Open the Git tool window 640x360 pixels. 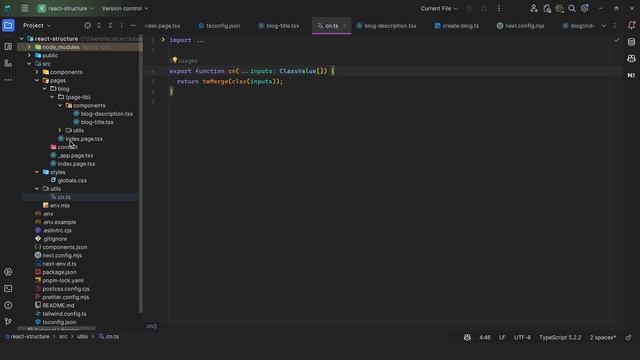click(8, 322)
